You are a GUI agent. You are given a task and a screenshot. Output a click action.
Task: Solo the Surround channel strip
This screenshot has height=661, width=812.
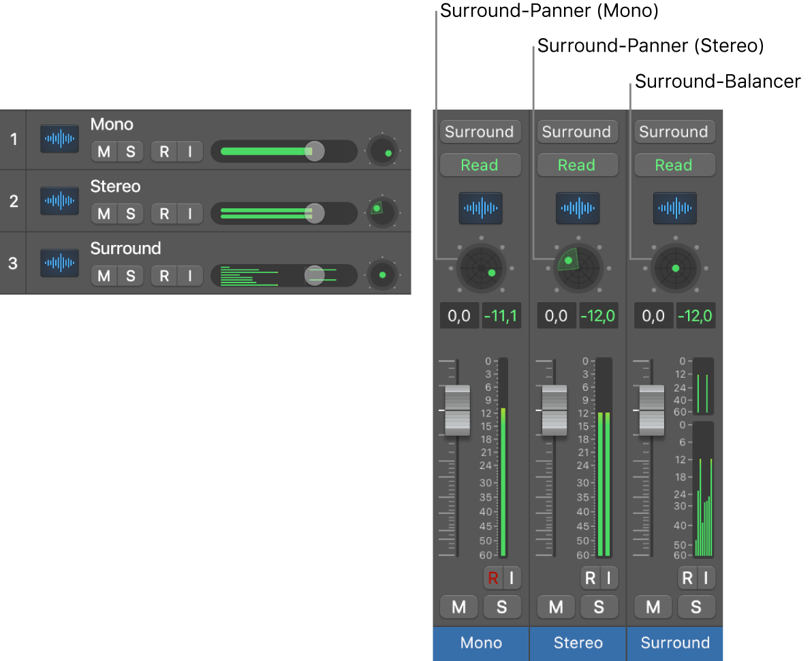pyautogui.click(x=696, y=607)
